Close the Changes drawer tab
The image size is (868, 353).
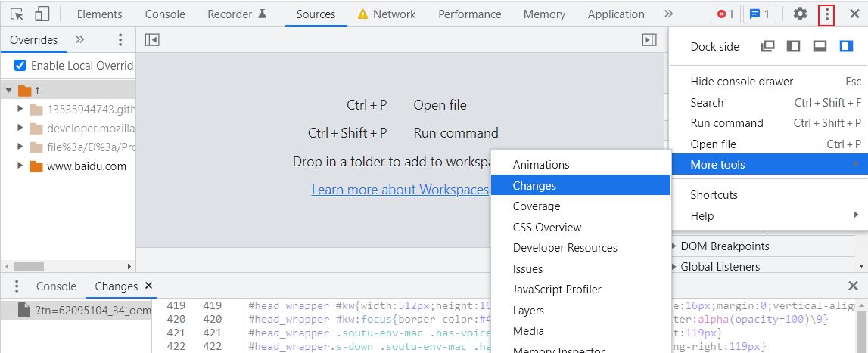coord(148,286)
